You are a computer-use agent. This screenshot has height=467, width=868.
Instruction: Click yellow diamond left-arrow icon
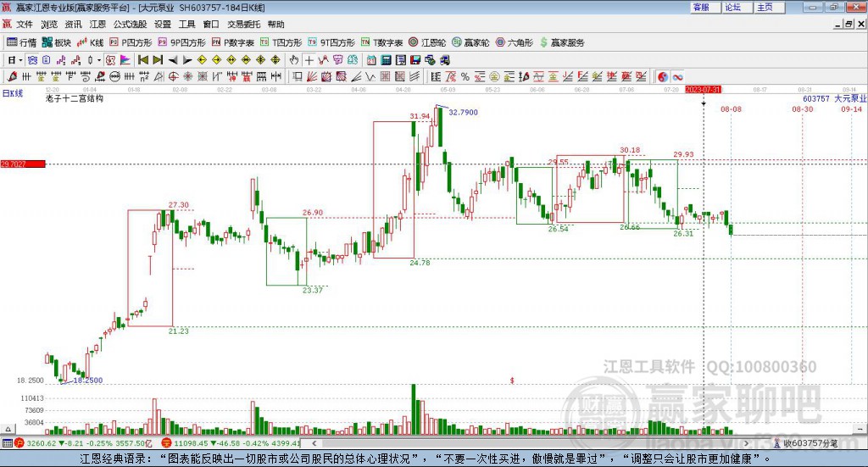(202, 60)
